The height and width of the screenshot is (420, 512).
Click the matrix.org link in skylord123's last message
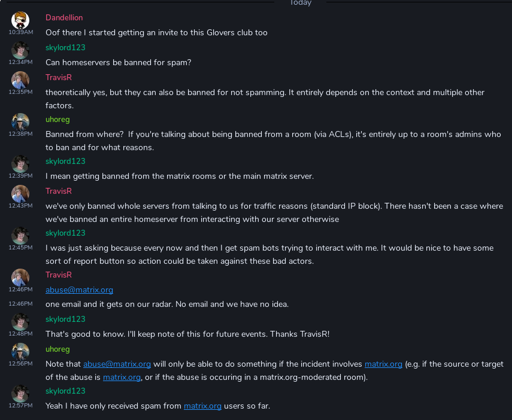[x=202, y=406]
